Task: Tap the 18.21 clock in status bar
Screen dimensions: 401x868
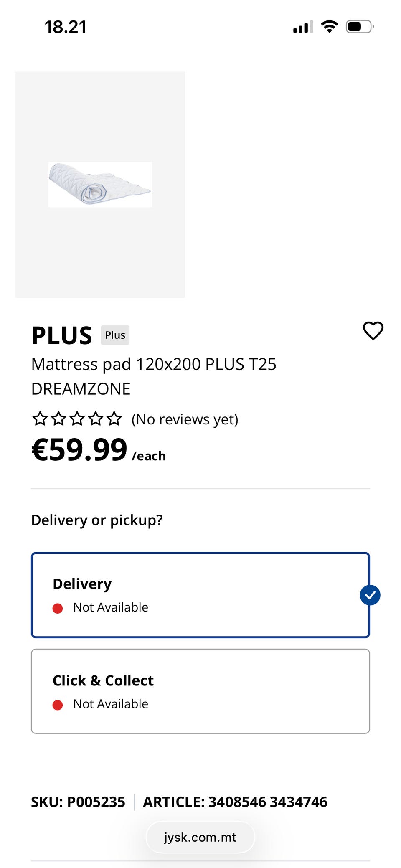Action: [66, 28]
